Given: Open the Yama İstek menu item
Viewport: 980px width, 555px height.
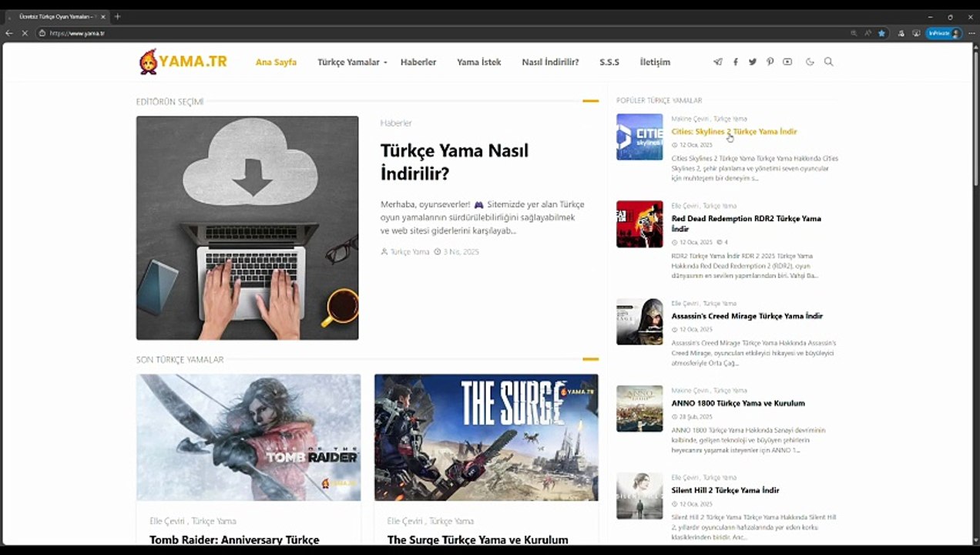Looking at the screenshot, I should pyautogui.click(x=478, y=62).
